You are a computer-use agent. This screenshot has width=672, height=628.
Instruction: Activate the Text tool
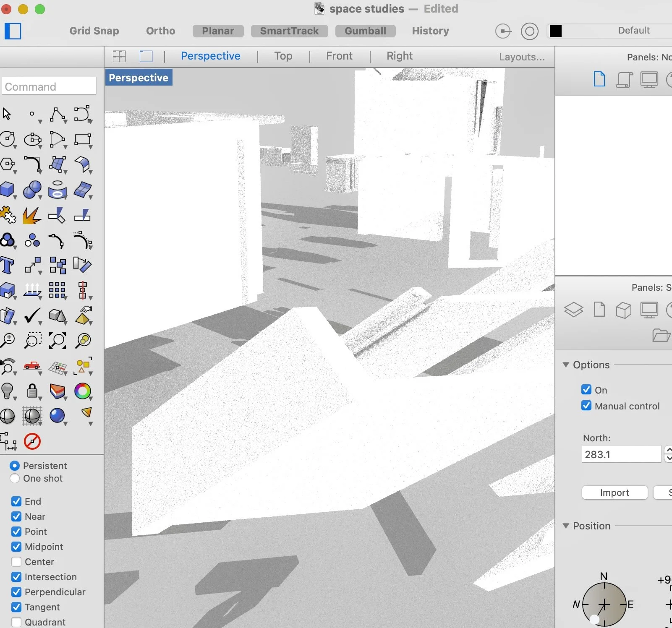7,265
